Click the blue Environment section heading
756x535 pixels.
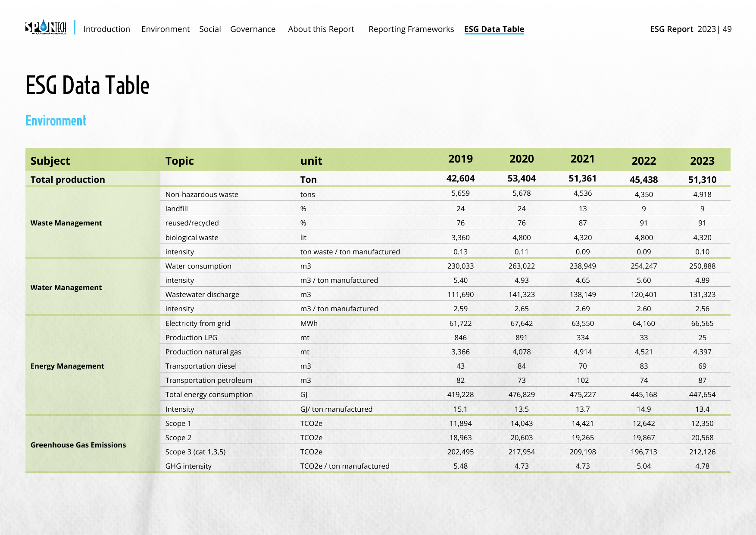(56, 121)
